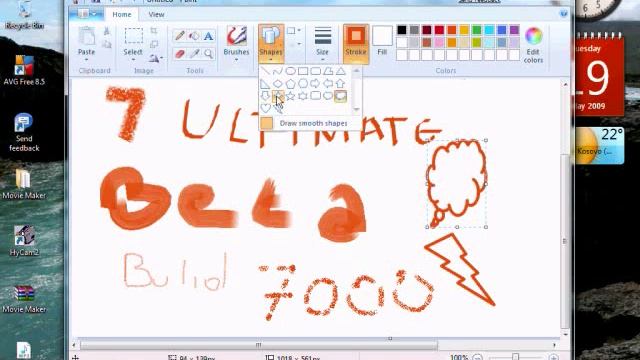The height and width of the screenshot is (360, 640).
Task: Open the Send feedback desktop icon
Action: click(24, 133)
